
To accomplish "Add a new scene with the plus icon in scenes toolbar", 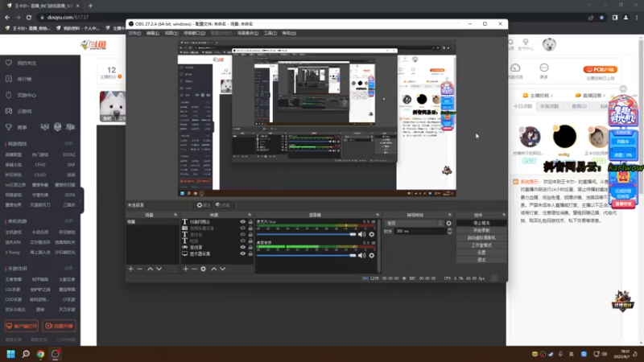I will (130, 269).
